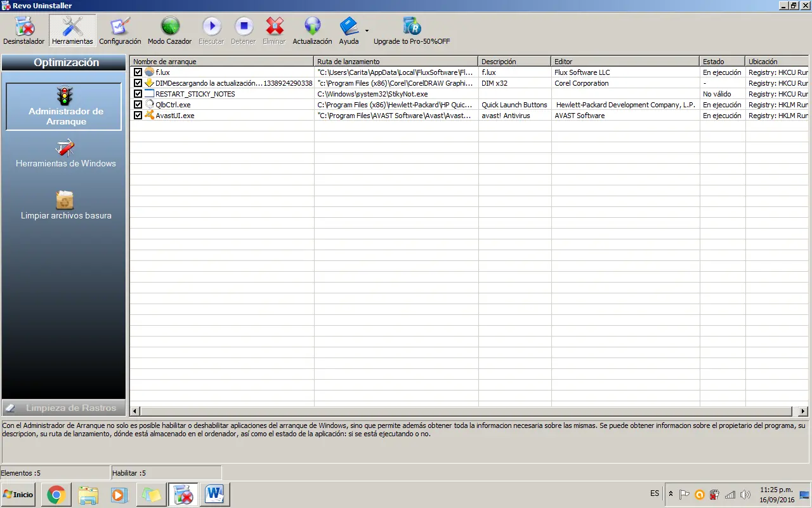Click the RESTART_STICKY_NOTES entry icon

[x=149, y=94]
